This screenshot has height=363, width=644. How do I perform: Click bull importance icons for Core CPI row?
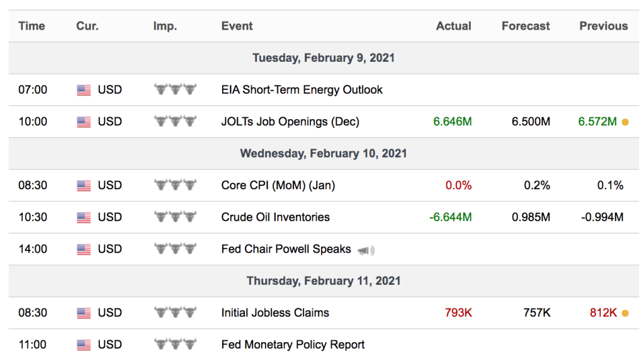pyautogui.click(x=175, y=185)
